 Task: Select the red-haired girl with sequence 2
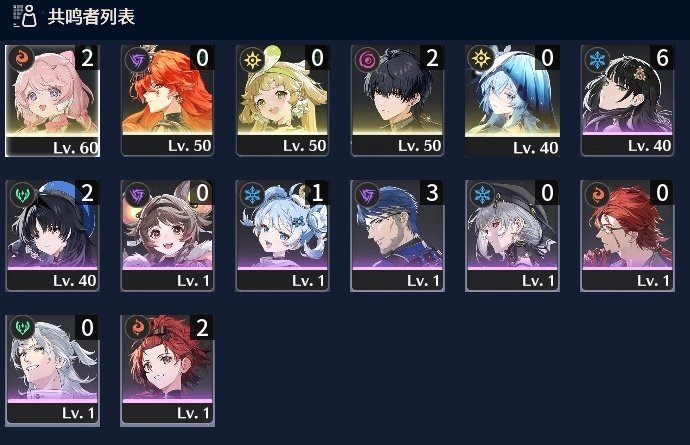click(x=167, y=371)
